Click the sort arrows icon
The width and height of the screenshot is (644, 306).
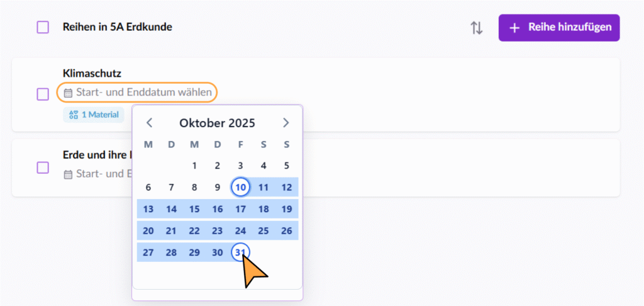coord(477,28)
